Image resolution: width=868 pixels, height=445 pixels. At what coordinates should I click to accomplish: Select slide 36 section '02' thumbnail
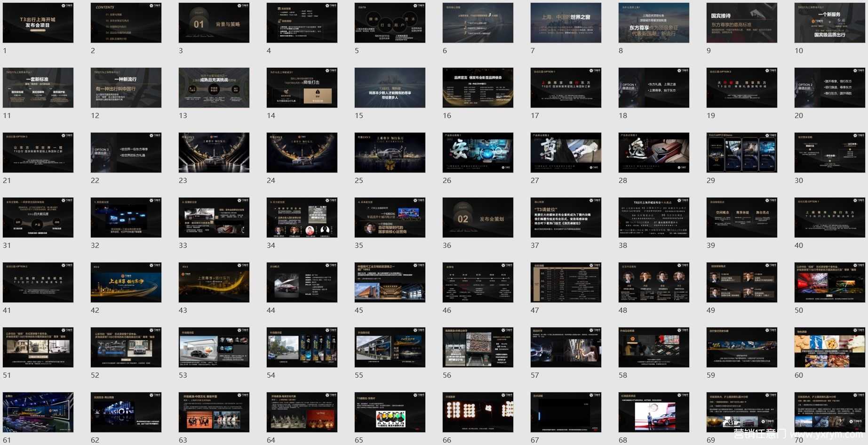[x=478, y=217]
